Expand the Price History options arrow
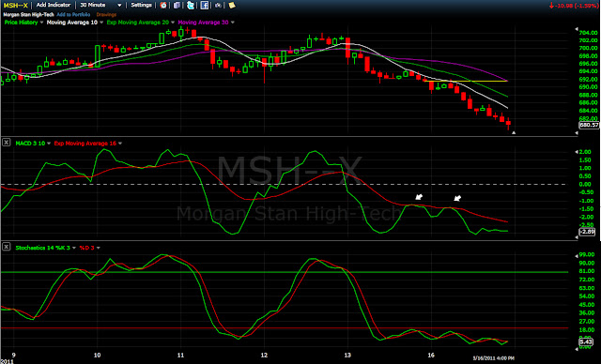Screen dimensions: 601x364 tap(41, 23)
